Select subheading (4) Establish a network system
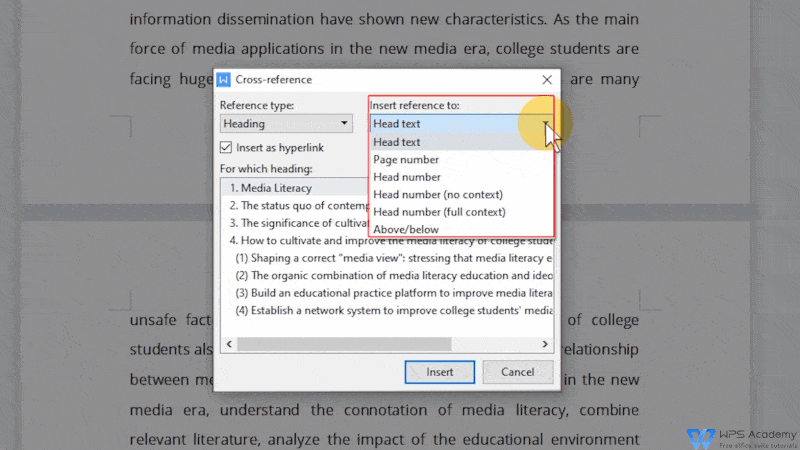800x450 pixels. point(390,310)
